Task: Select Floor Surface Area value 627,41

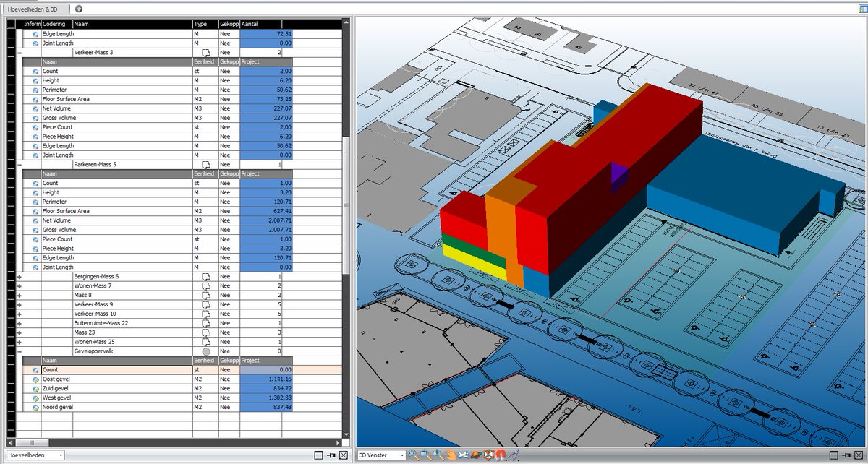Action: pyautogui.click(x=266, y=212)
